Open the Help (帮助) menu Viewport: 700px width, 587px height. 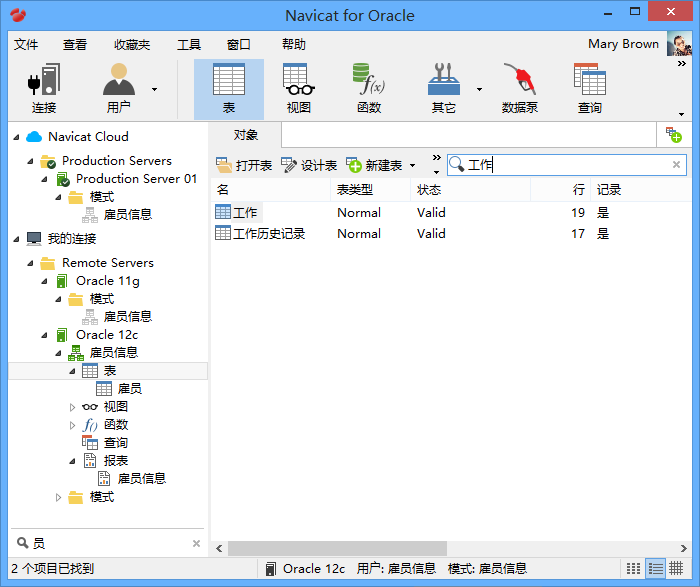coord(294,44)
